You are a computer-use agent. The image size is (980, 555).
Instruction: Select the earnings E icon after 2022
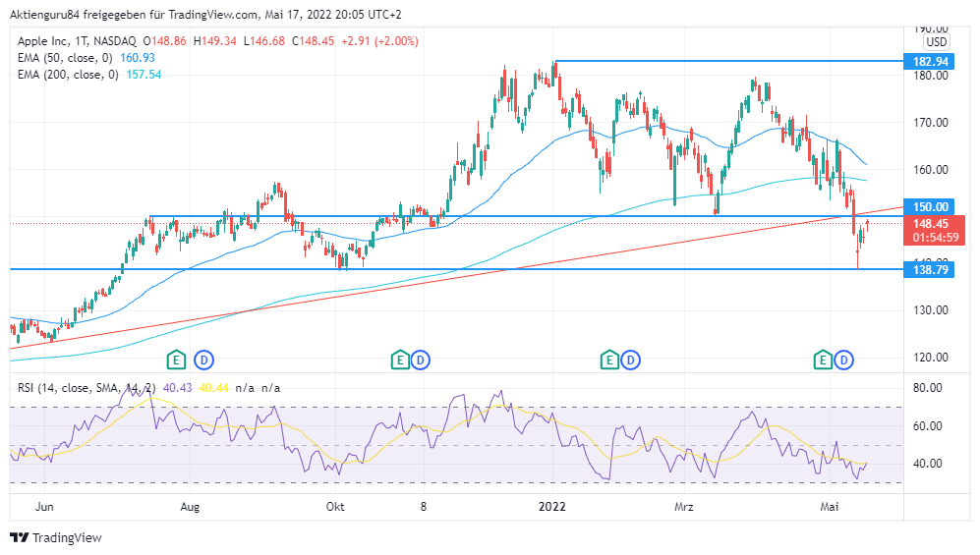tap(609, 360)
